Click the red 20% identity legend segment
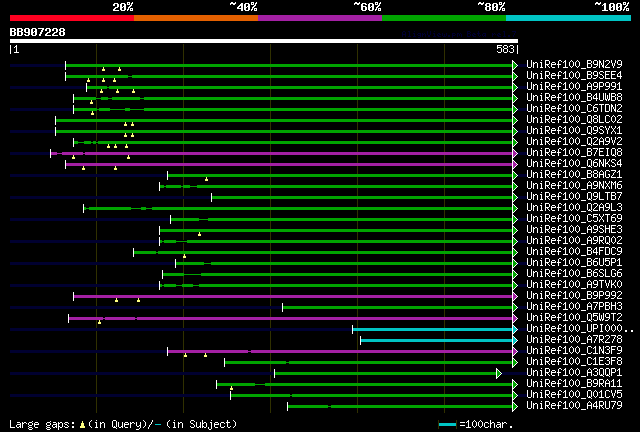This screenshot has height=432, width=640. (x=72, y=18)
